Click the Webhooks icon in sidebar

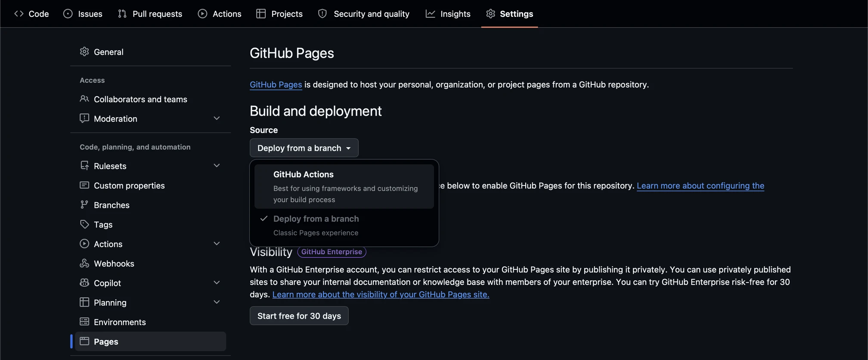pyautogui.click(x=84, y=263)
